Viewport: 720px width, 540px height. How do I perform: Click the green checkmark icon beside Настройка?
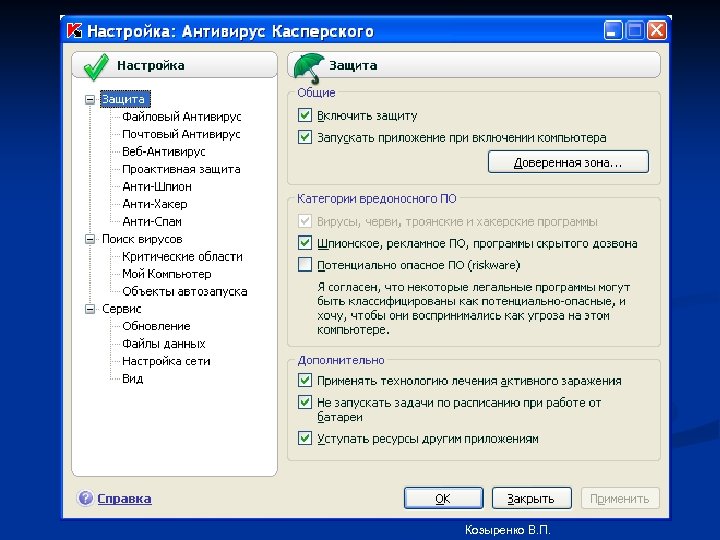pos(96,67)
